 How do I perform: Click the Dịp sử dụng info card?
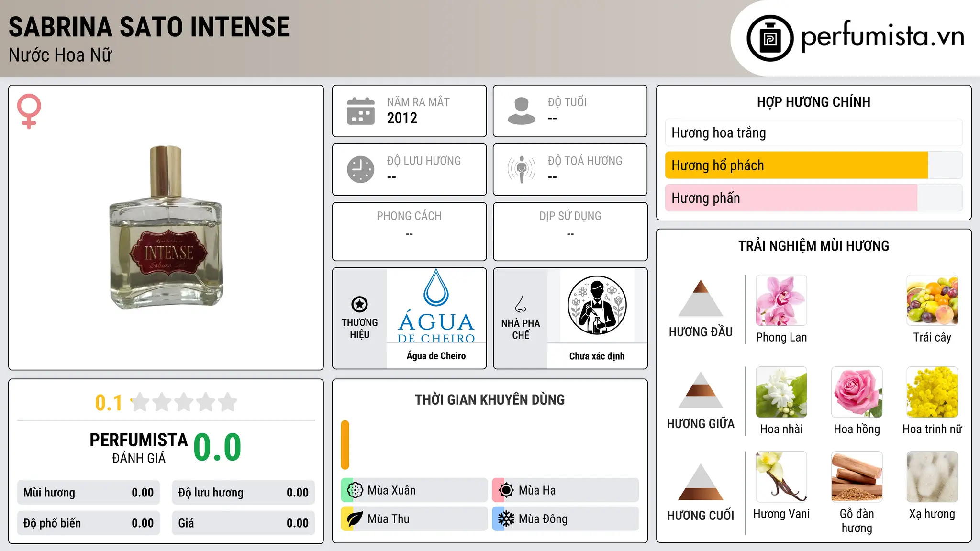point(570,231)
